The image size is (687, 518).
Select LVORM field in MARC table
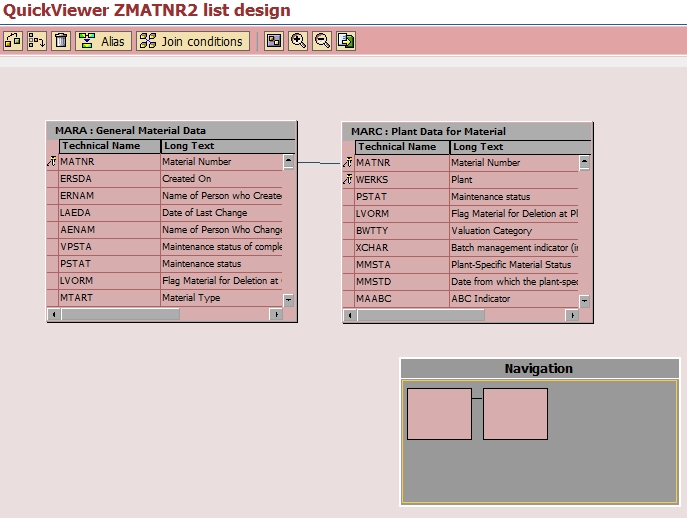point(402,213)
